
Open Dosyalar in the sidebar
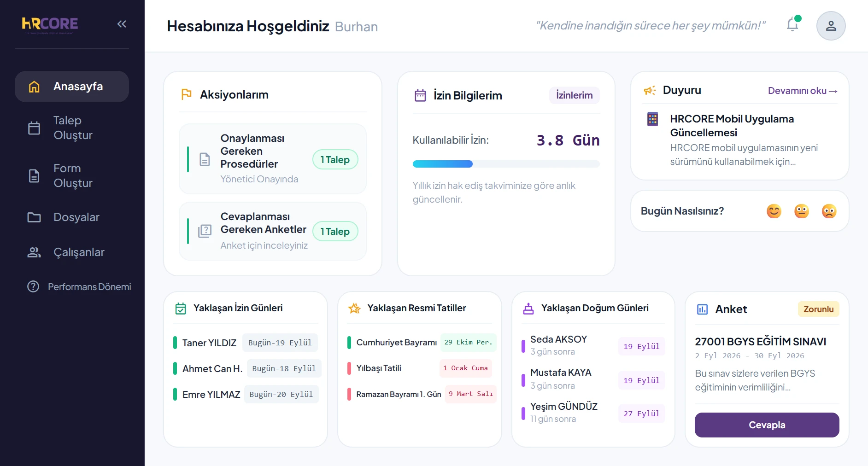tap(72, 217)
